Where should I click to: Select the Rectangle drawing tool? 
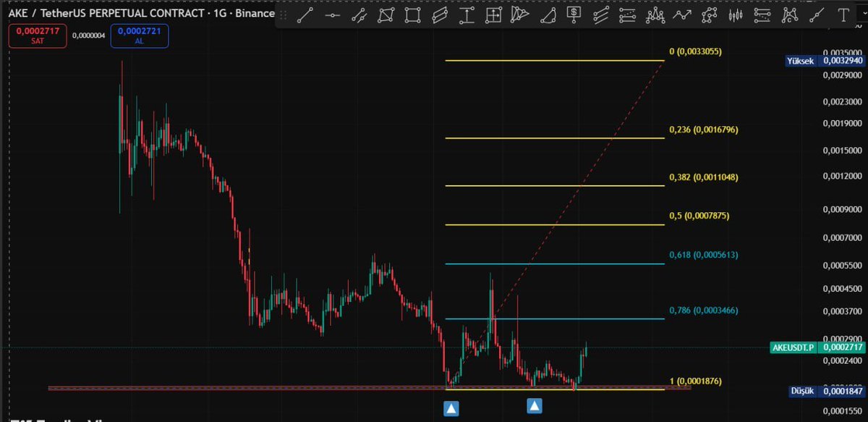coord(412,15)
